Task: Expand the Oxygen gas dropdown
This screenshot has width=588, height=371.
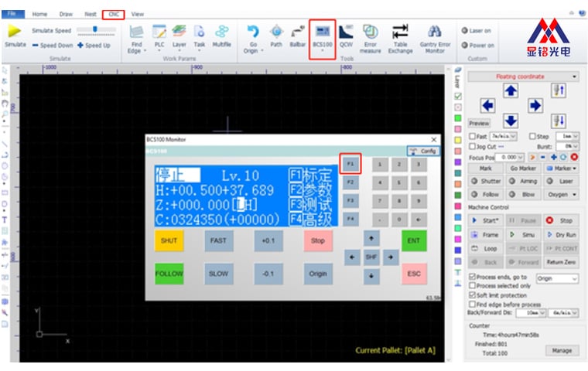Action: [562, 195]
